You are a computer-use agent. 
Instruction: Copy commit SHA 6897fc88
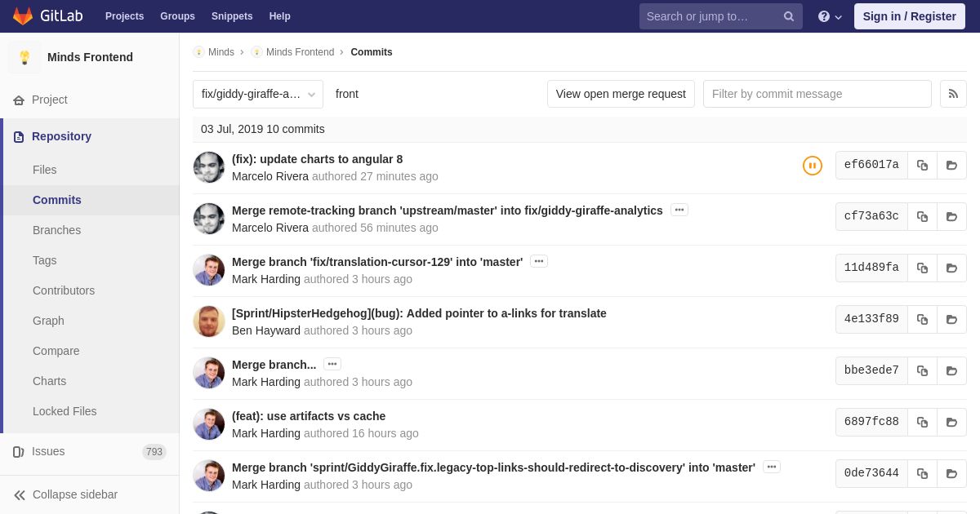[922, 422]
